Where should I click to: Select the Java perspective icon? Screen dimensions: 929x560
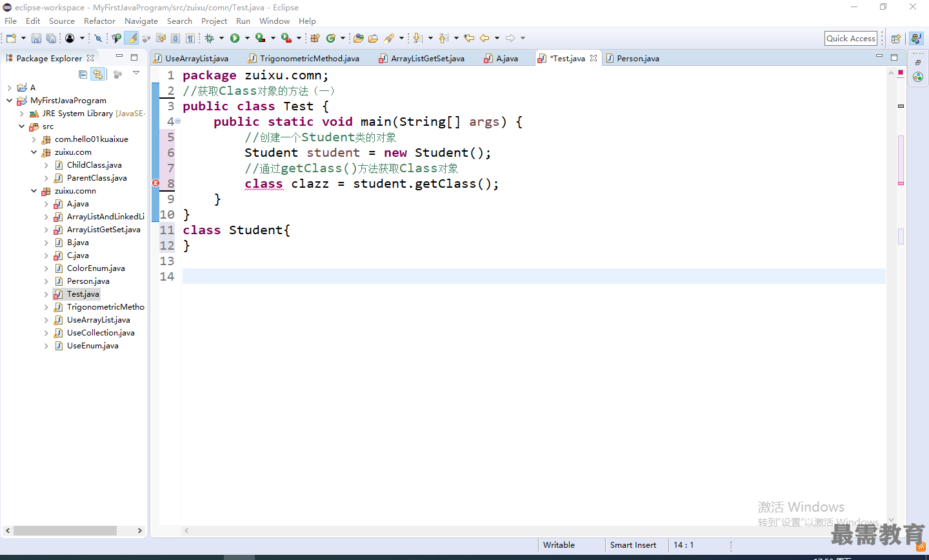tap(916, 39)
